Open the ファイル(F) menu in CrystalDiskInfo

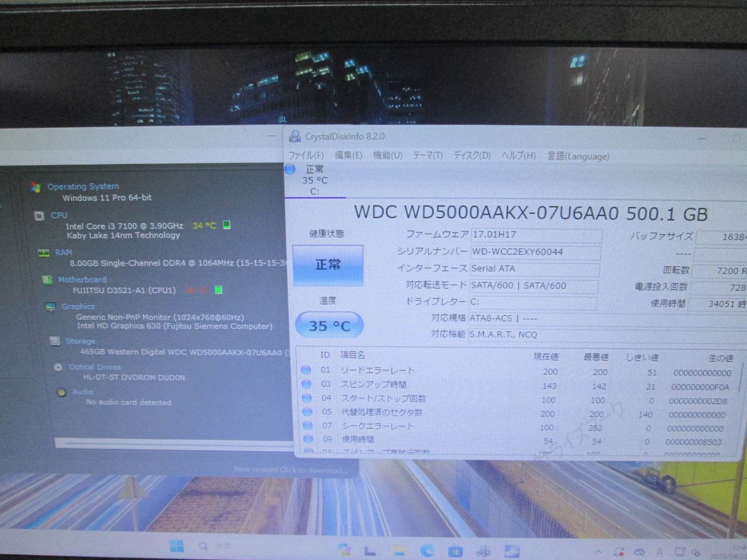pos(306,155)
